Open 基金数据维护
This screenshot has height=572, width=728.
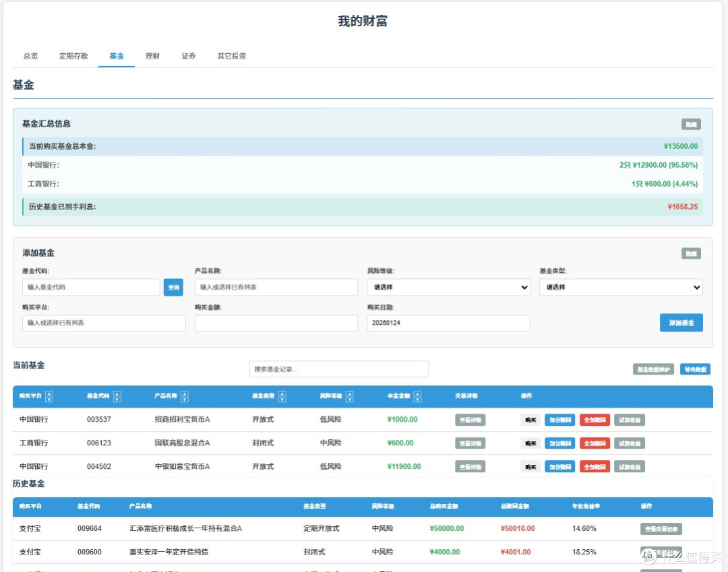(653, 369)
